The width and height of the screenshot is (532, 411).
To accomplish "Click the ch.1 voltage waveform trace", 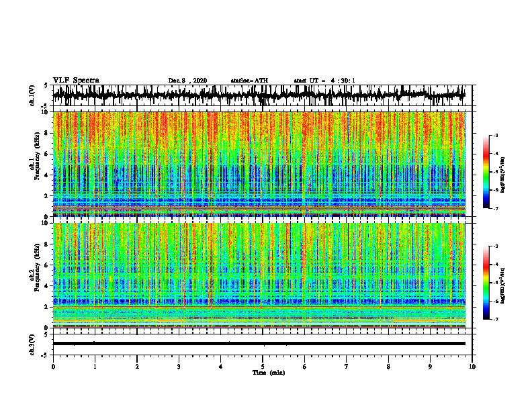I will (259, 95).
